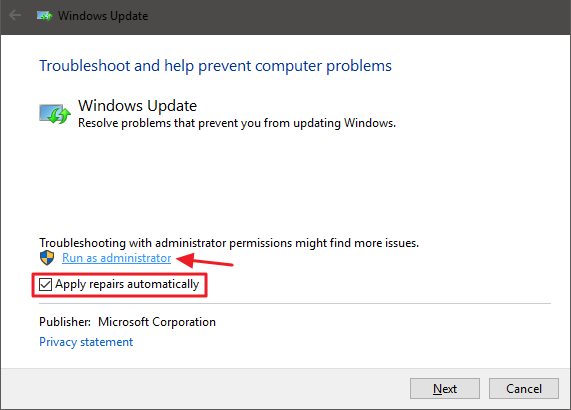The image size is (571, 410).
Task: Open the Privacy statement link
Action: tap(86, 342)
